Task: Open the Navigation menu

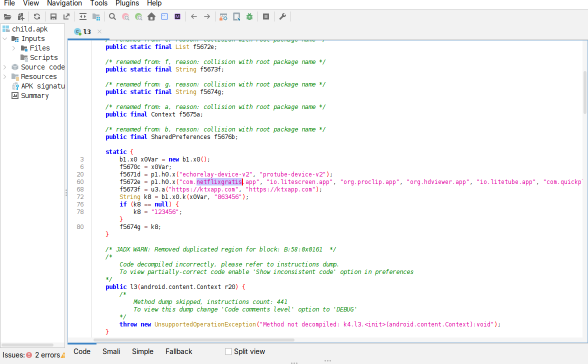Action: (x=64, y=3)
